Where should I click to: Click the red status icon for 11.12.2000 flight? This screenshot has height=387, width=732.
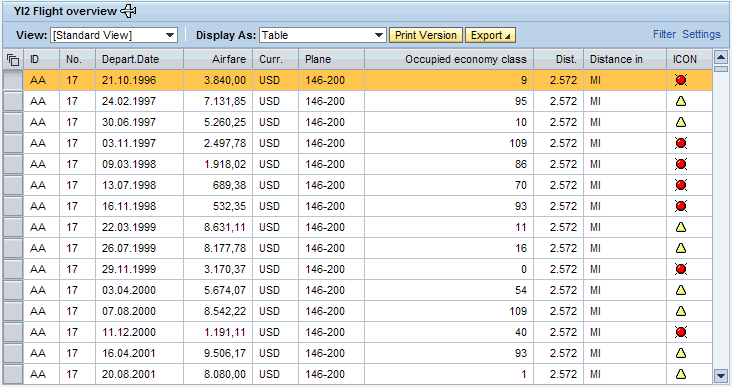681,332
